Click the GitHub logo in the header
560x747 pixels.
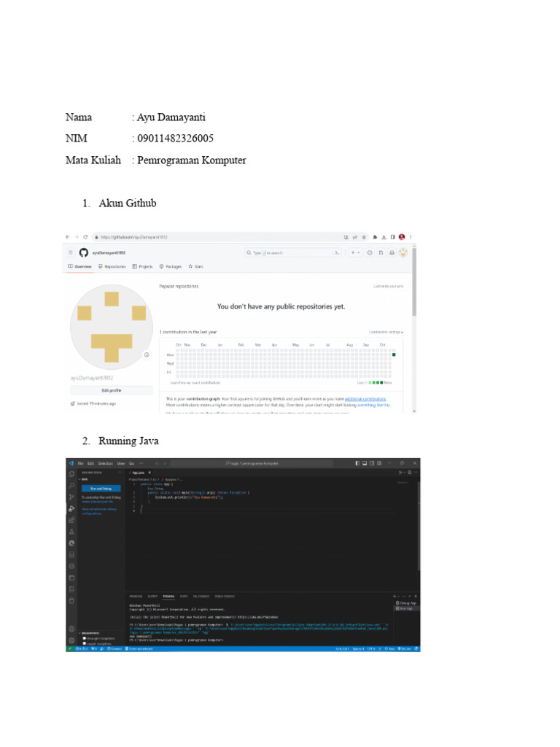83,252
